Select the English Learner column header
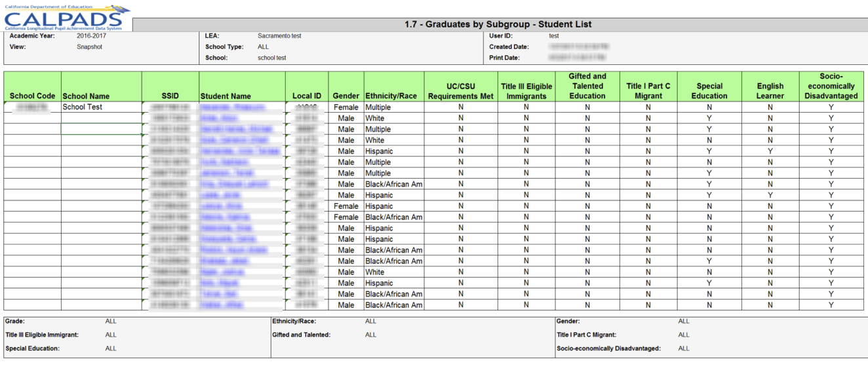 coord(770,91)
